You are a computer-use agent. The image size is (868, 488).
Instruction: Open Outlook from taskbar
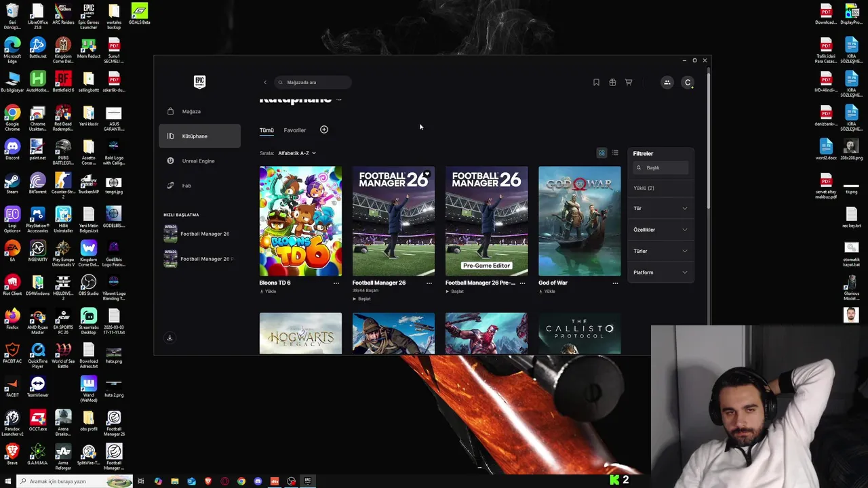point(191,481)
